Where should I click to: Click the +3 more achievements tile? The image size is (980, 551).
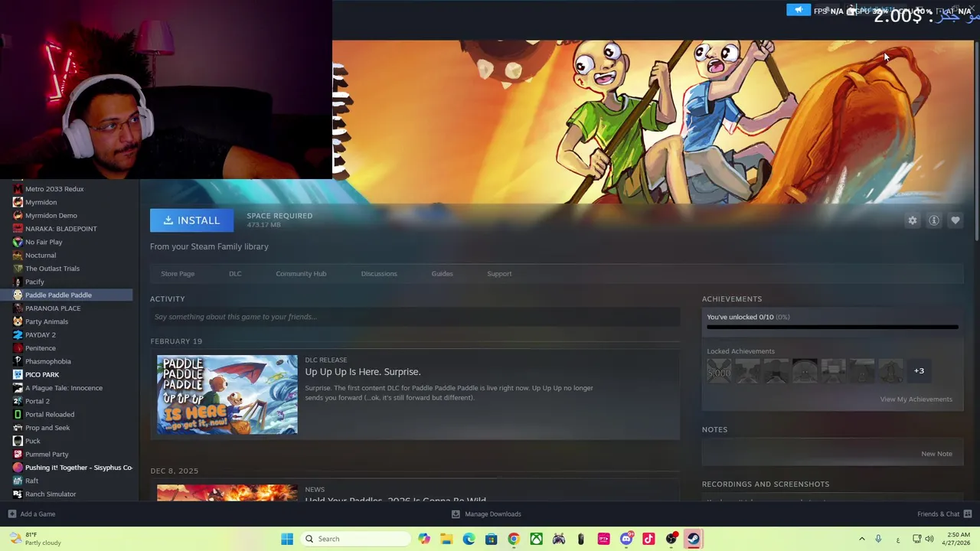tap(919, 371)
